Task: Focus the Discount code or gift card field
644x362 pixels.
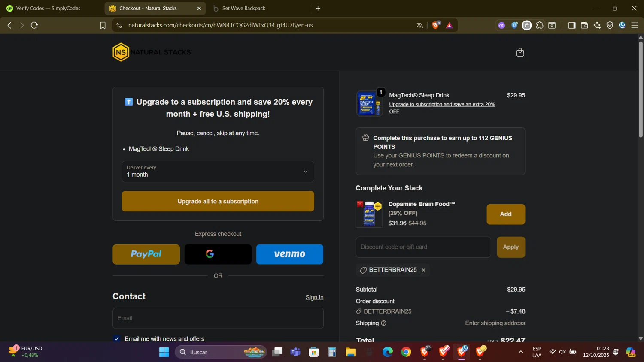Action: tap(423, 247)
